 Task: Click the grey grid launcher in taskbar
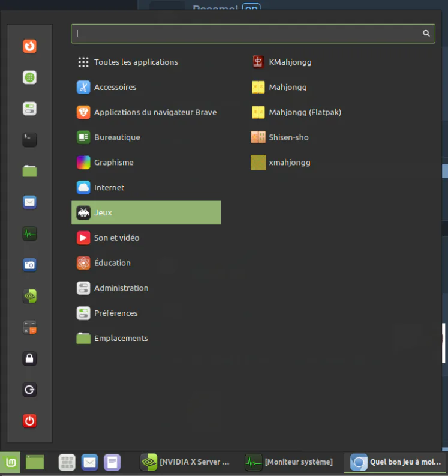pos(67,462)
